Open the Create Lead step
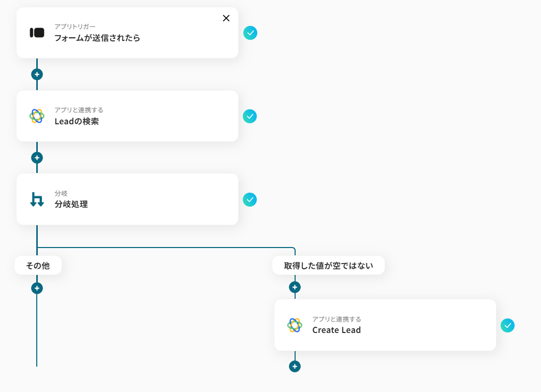 point(385,325)
